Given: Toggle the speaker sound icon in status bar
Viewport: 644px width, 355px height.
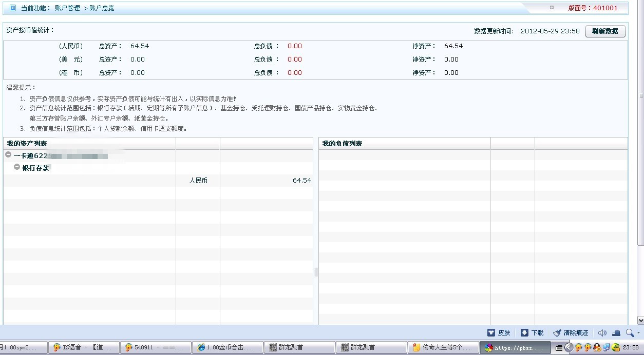Looking at the screenshot, I should click(602, 333).
